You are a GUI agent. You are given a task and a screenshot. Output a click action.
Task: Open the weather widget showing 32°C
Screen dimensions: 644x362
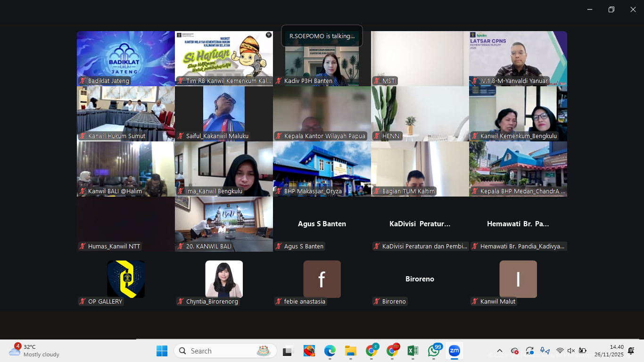(x=34, y=351)
